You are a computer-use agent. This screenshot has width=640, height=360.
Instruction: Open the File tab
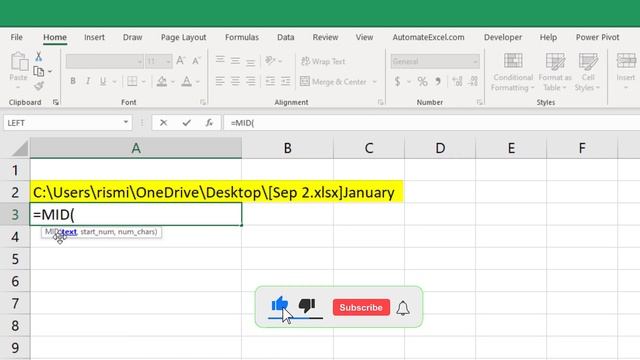[x=16, y=37]
